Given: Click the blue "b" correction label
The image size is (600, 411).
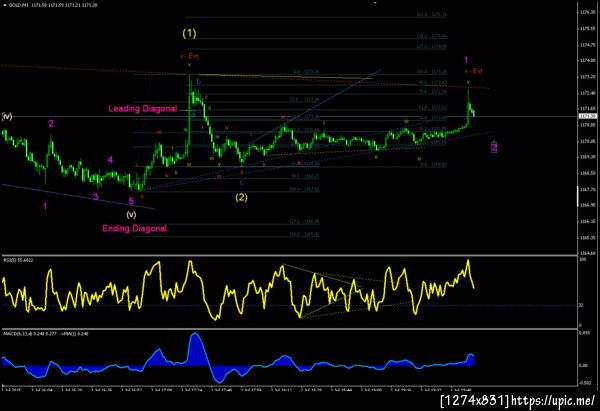Looking at the screenshot, I should pyautogui.click(x=198, y=82).
